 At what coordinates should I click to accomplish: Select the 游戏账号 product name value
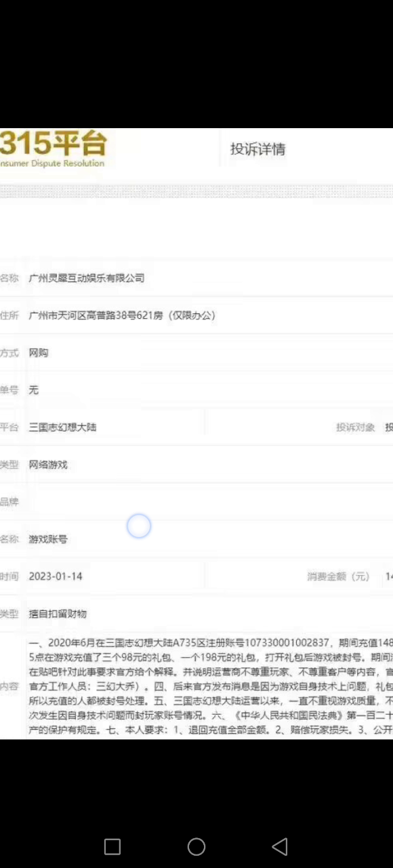coord(47,539)
